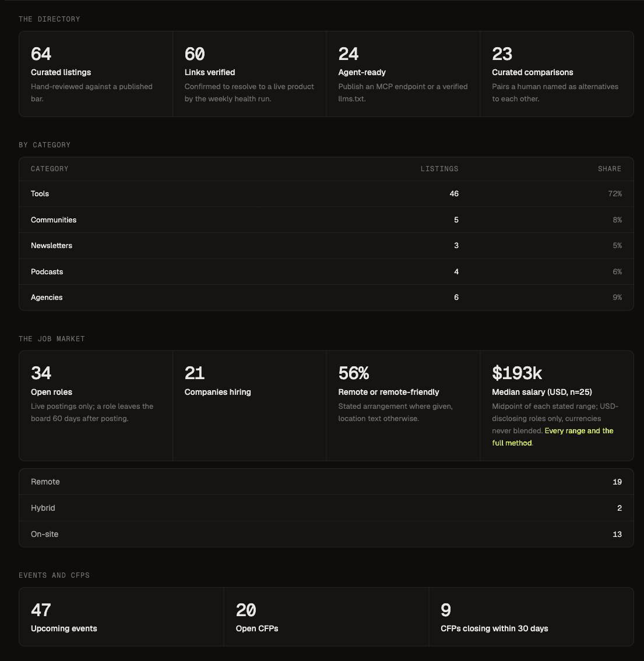
Task: Click the 56% remote stat
Action: click(353, 373)
